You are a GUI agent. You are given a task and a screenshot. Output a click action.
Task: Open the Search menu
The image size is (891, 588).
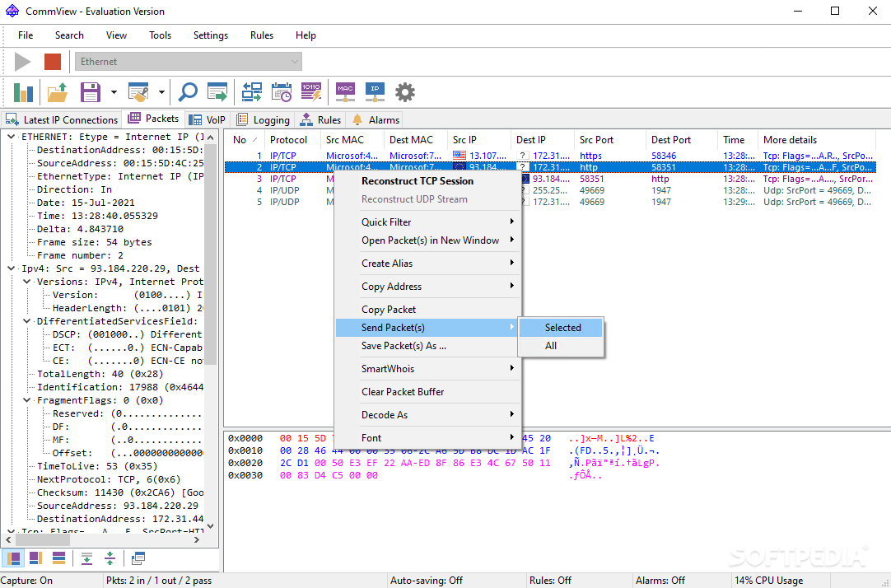pyautogui.click(x=69, y=35)
